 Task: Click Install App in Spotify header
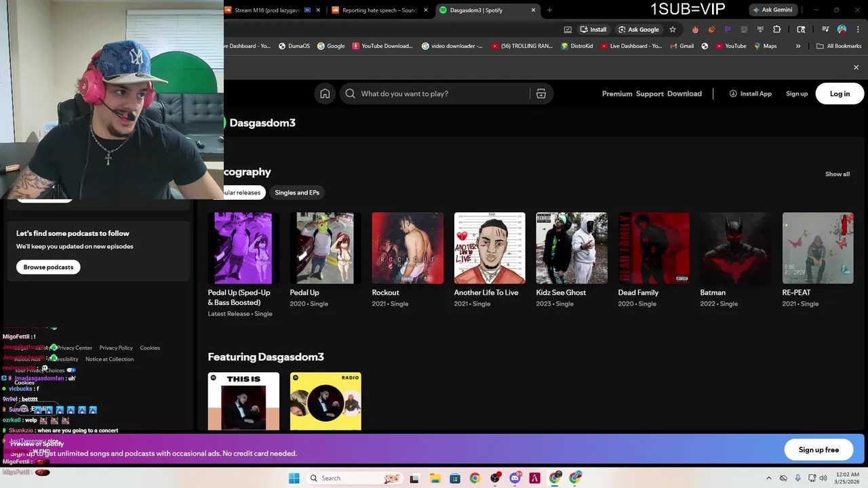pyautogui.click(x=750, y=94)
